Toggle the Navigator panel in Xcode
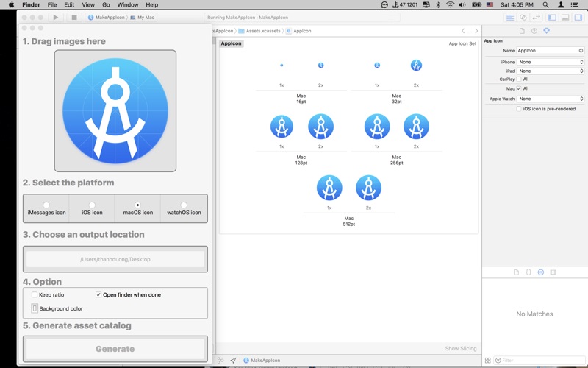588x368 pixels. tap(552, 17)
